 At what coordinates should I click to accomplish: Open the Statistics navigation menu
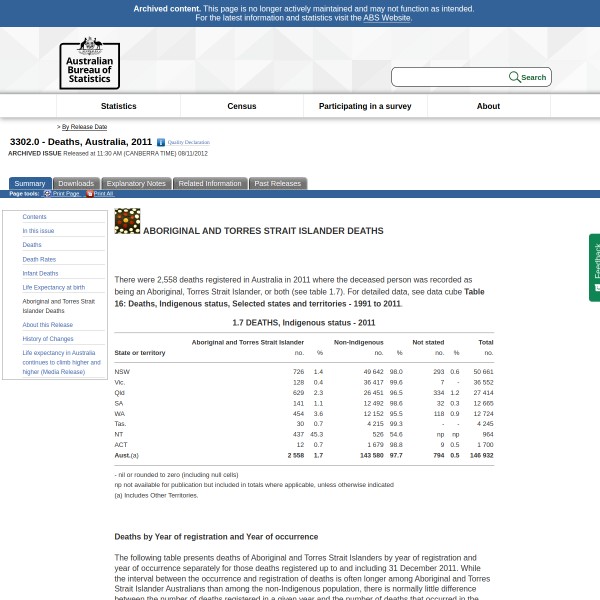(x=118, y=106)
